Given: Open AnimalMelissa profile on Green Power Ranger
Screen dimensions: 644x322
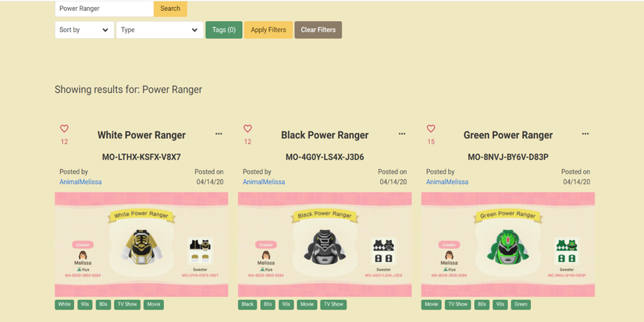Looking at the screenshot, I should [447, 182].
